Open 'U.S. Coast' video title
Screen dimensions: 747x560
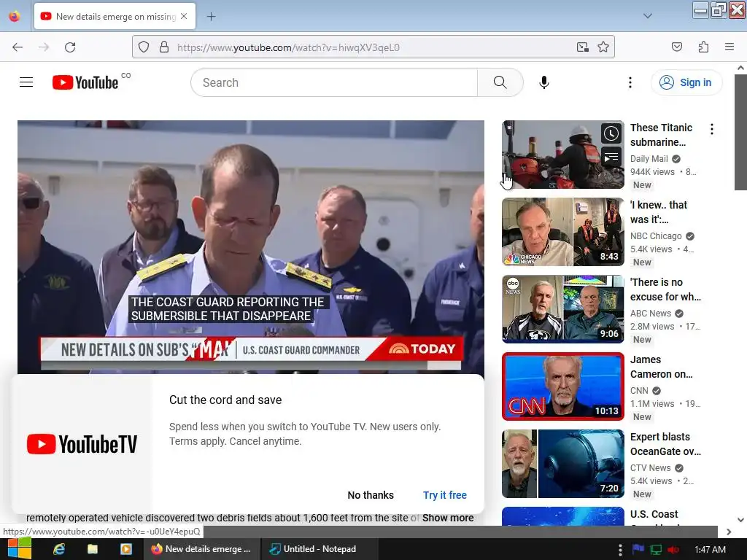(x=654, y=514)
